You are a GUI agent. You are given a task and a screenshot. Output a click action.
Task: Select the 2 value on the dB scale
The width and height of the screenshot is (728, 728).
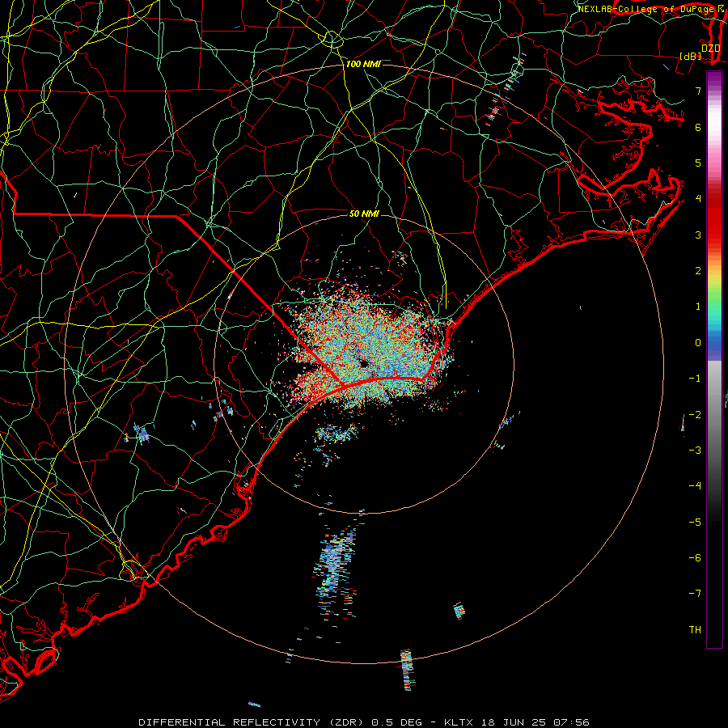(698, 271)
